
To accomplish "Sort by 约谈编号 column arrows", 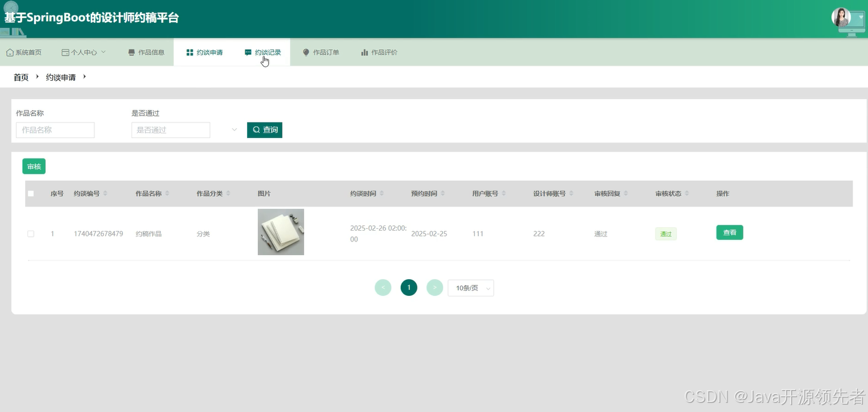I will coord(105,193).
